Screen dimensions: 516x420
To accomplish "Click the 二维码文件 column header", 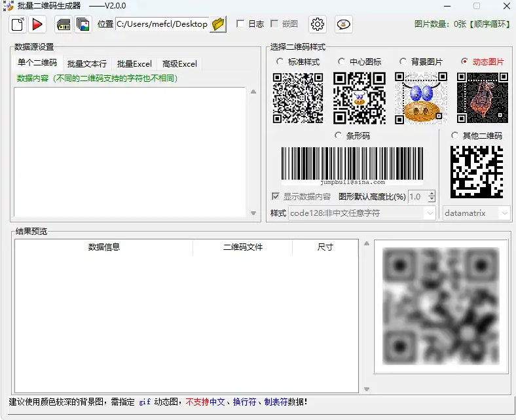I will [x=242, y=247].
